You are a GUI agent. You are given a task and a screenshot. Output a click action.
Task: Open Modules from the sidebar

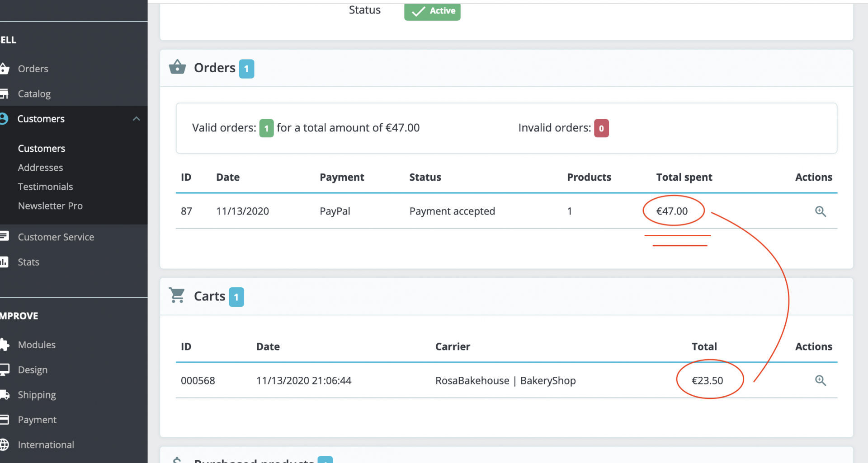click(x=37, y=345)
